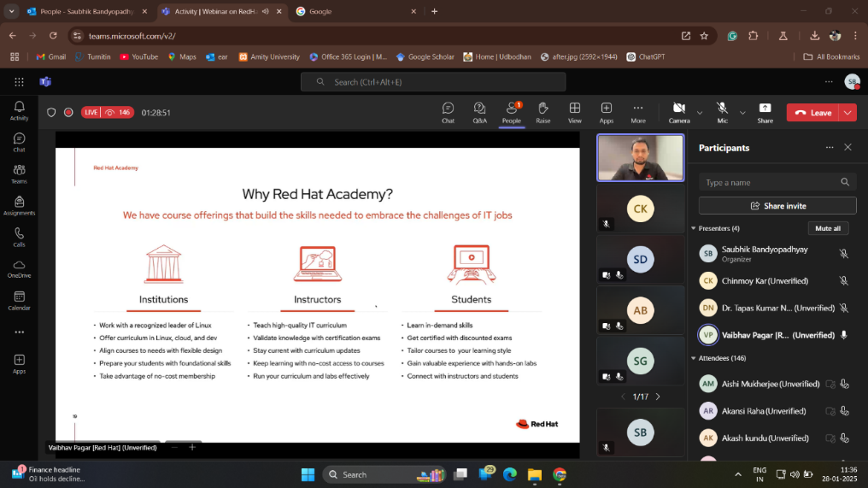The height and width of the screenshot is (488, 868).
Task: Open camera options dropdown arrow
Action: (700, 113)
